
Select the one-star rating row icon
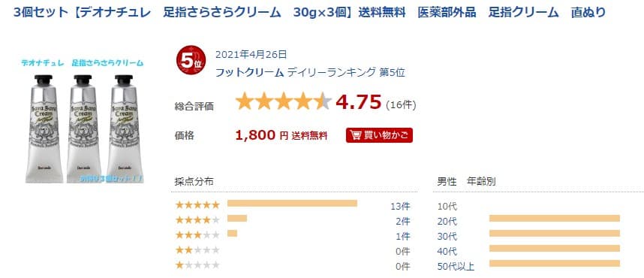pyautogui.click(x=197, y=264)
